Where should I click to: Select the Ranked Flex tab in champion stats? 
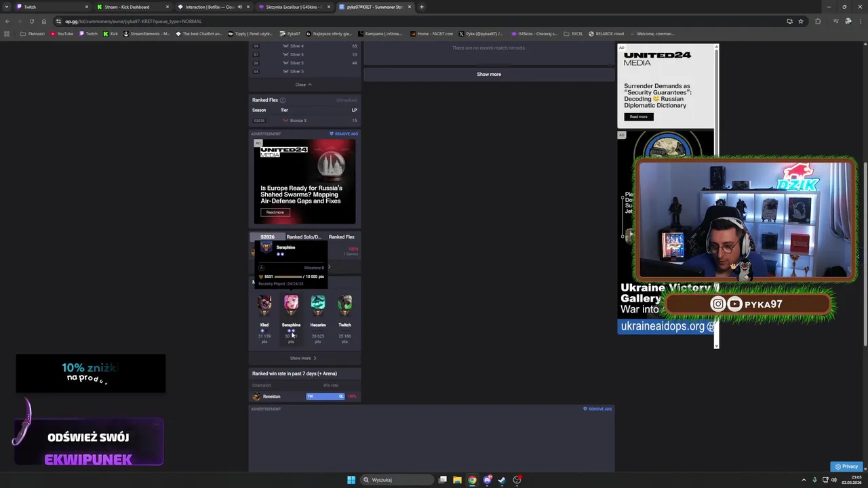point(341,237)
